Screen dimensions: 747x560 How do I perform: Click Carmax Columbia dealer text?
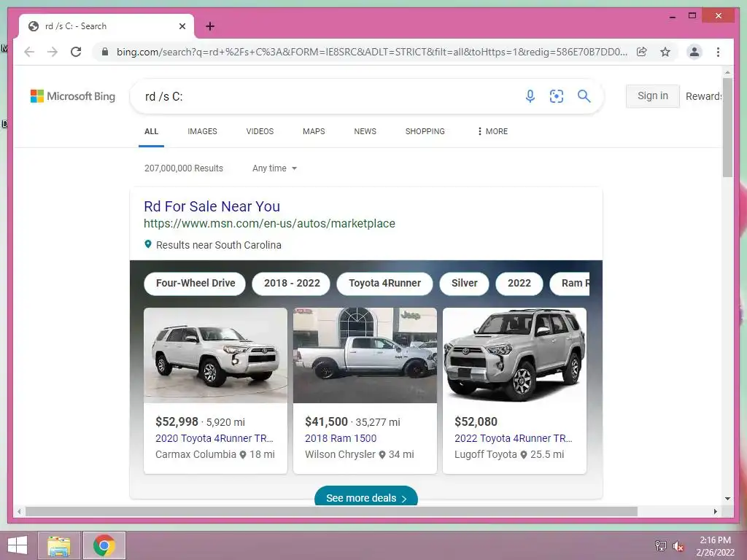click(196, 454)
